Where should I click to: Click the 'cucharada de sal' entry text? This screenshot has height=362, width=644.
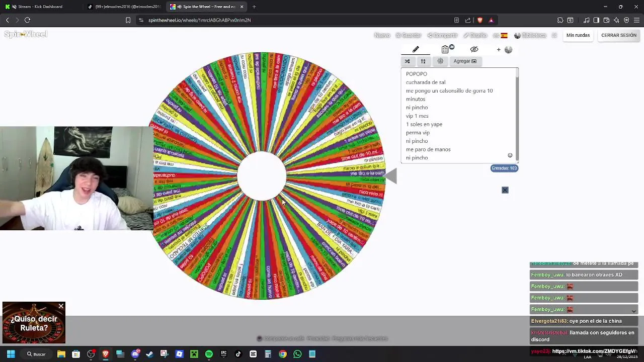(x=426, y=82)
